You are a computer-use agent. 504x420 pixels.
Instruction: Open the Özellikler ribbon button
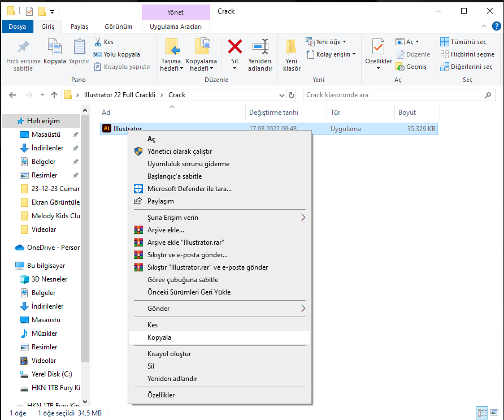pyautogui.click(x=379, y=54)
